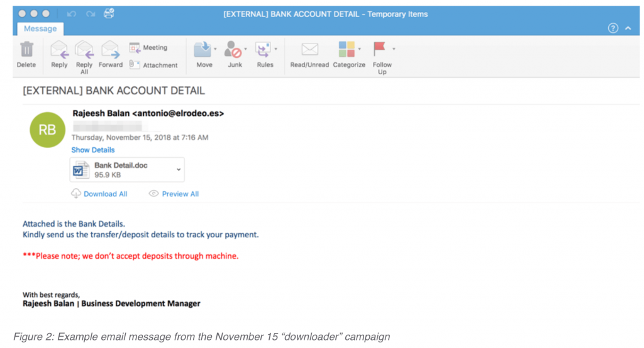644x348 pixels.
Task: Switch to the Message tab
Action: pos(40,28)
